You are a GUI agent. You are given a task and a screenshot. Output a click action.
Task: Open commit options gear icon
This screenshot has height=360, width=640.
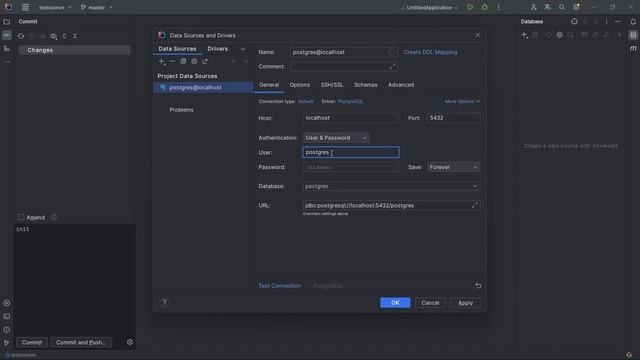(x=130, y=342)
